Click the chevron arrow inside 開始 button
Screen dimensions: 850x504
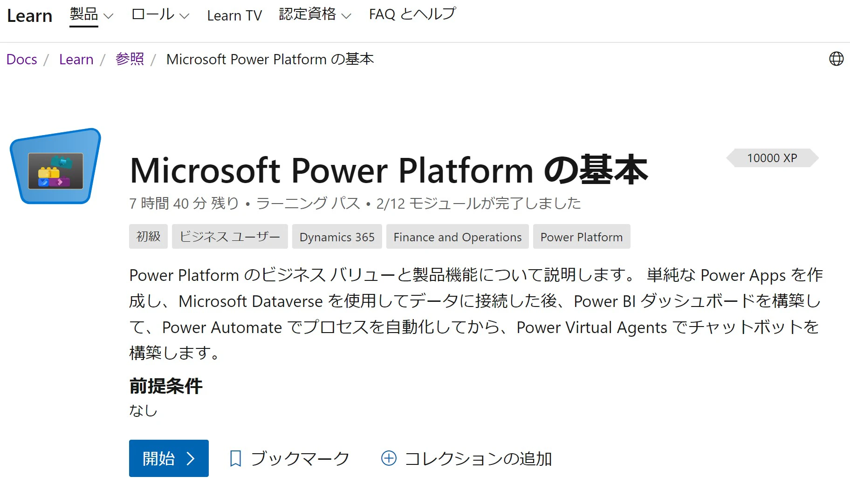click(190, 459)
